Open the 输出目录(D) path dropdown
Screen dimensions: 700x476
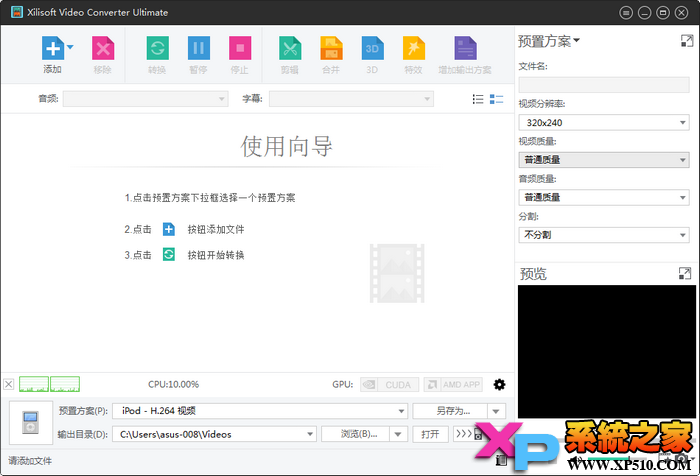point(214,434)
